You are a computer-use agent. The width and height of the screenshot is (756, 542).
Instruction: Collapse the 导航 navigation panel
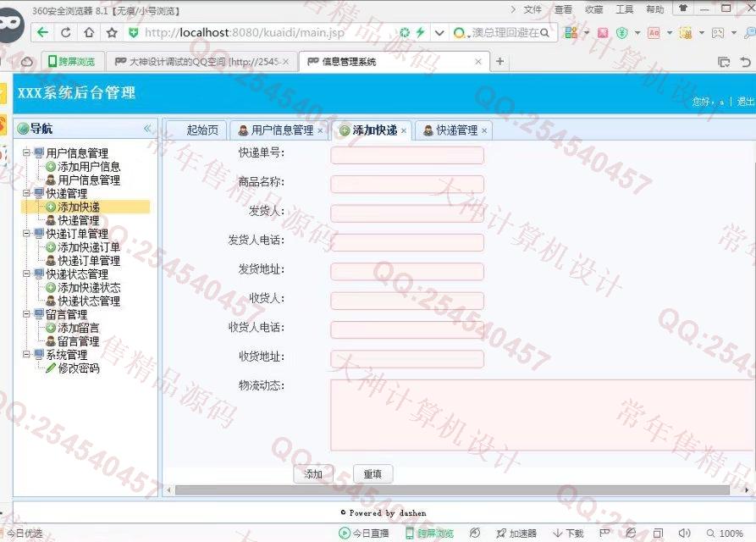click(x=147, y=128)
